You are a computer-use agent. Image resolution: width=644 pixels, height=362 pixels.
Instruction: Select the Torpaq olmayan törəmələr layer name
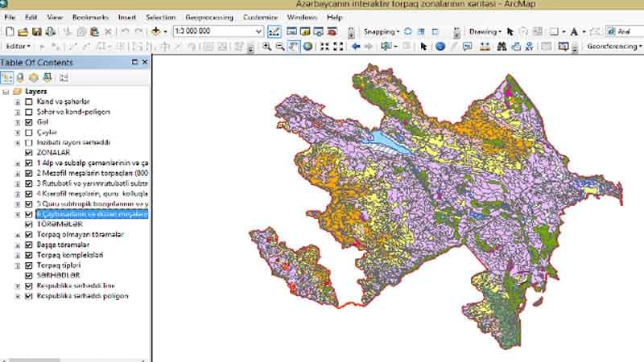pos(80,234)
